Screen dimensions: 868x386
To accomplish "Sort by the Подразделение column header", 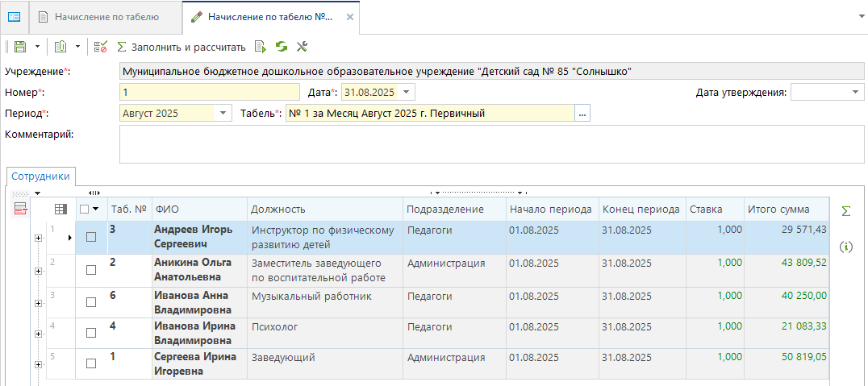I will [x=454, y=210].
